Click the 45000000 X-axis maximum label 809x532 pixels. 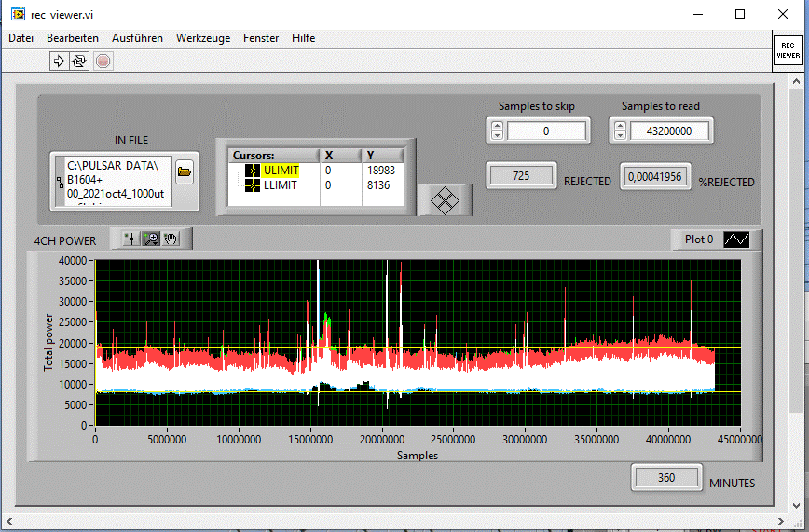(739, 440)
